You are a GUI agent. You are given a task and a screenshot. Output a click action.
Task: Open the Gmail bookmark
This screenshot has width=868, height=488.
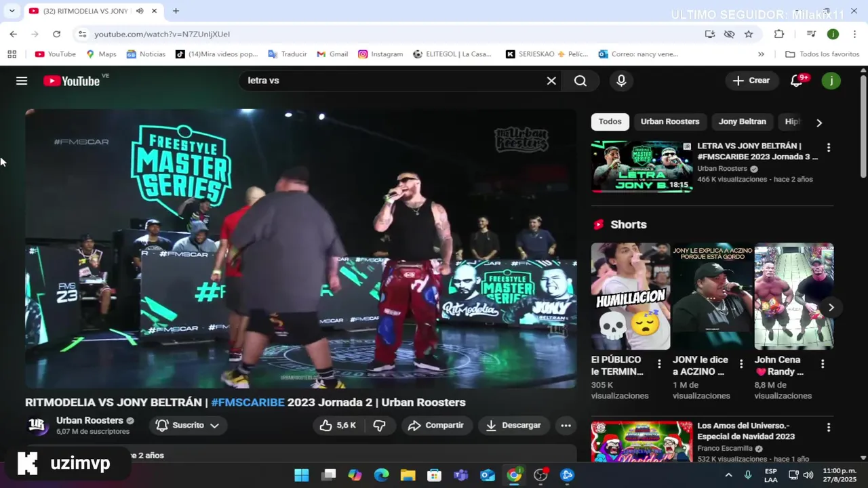[332, 54]
